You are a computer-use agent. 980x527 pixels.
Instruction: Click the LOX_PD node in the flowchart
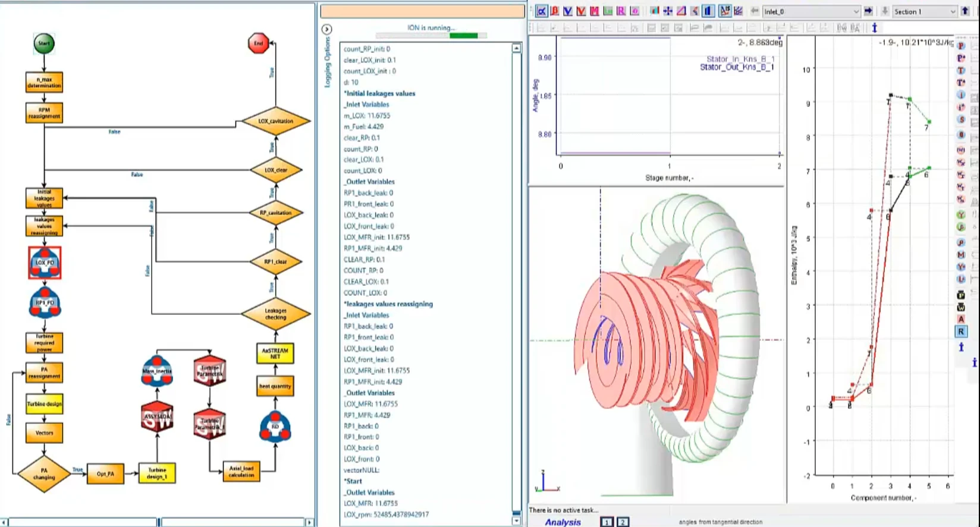(45, 263)
